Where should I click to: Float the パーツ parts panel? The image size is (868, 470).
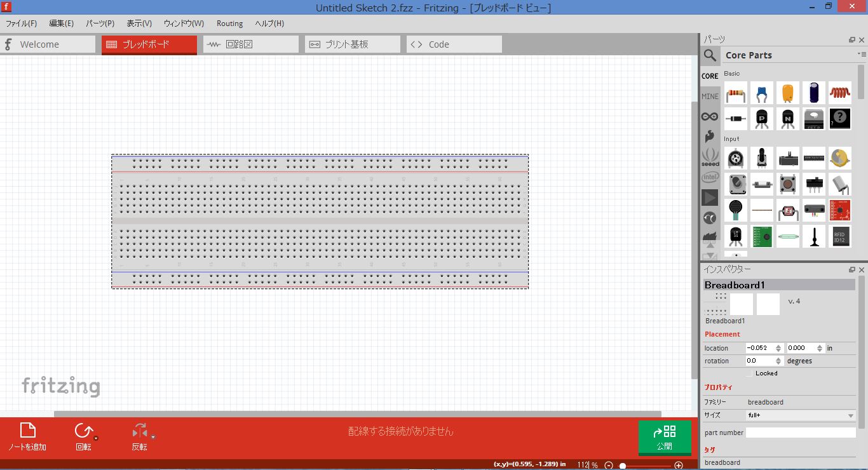(852, 39)
